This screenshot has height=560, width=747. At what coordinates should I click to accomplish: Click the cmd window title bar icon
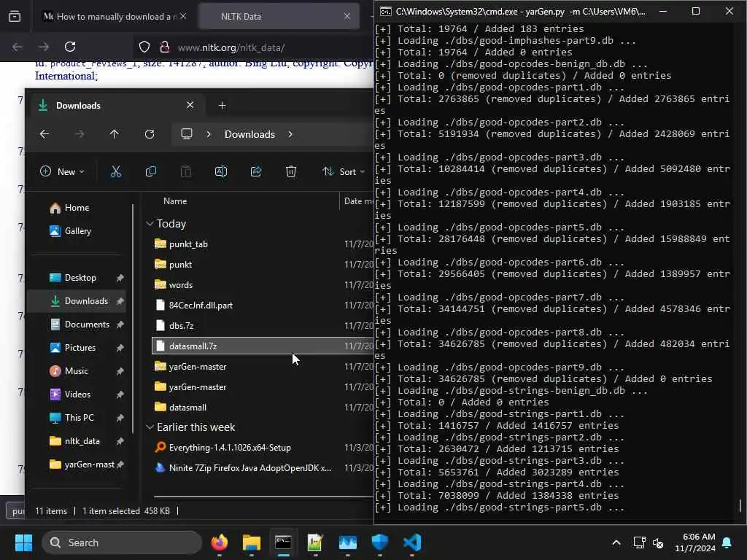pos(385,12)
